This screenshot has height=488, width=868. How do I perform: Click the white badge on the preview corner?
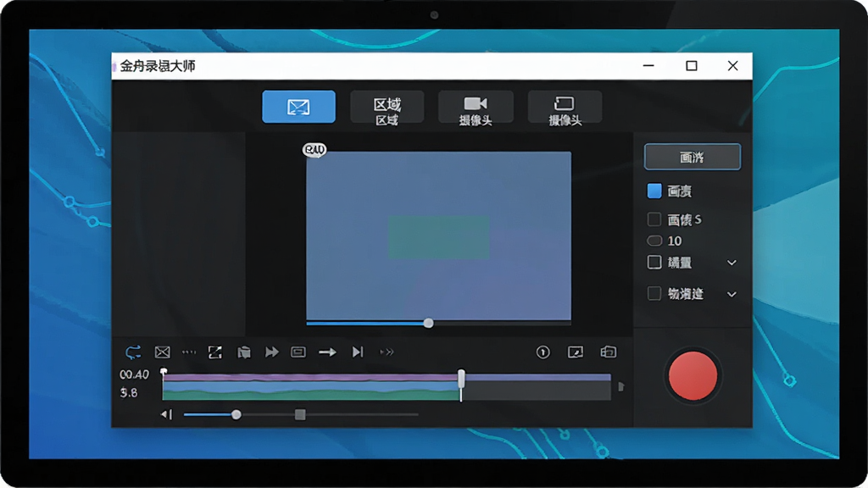pos(314,149)
